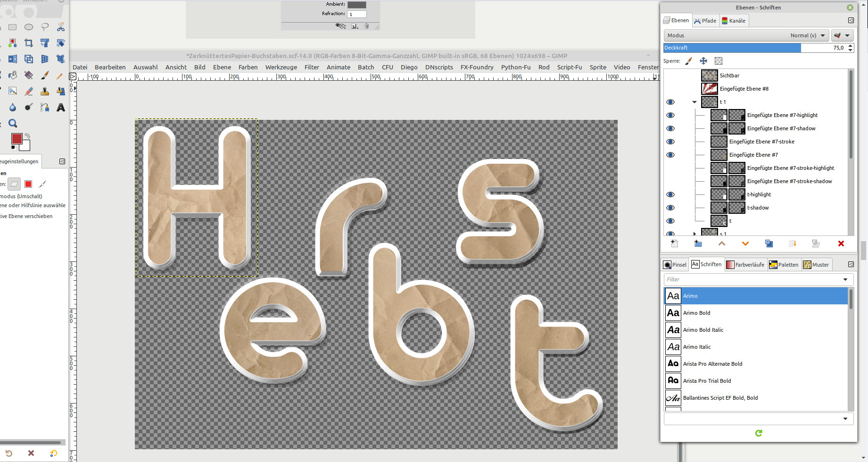Select the Dodge/Burn tool
868x462 pixels.
29,108
